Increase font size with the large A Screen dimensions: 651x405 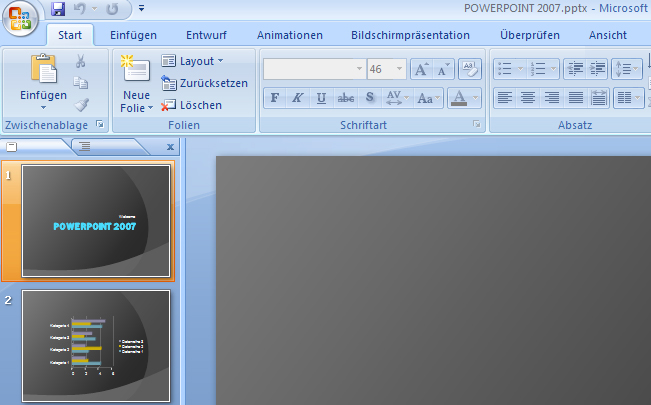421,69
